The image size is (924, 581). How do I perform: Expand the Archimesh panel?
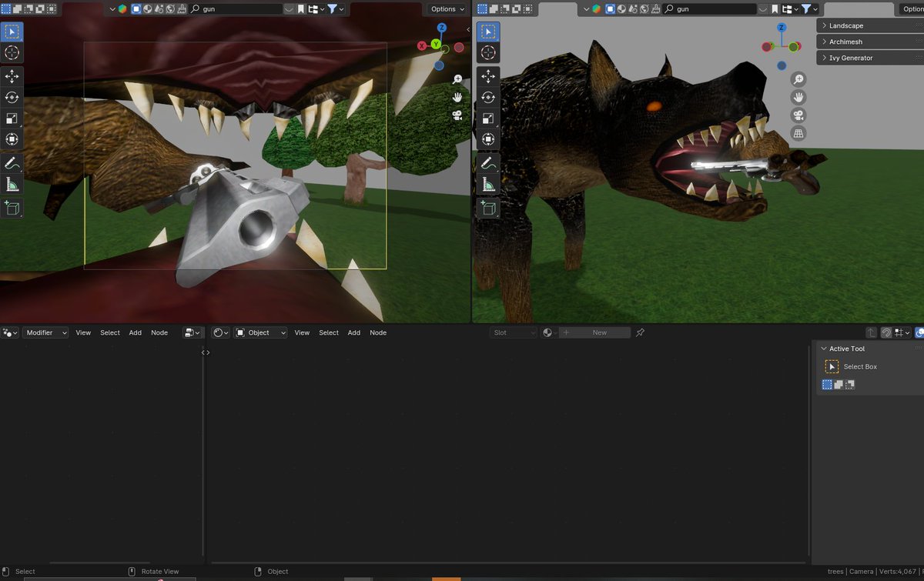(870, 42)
